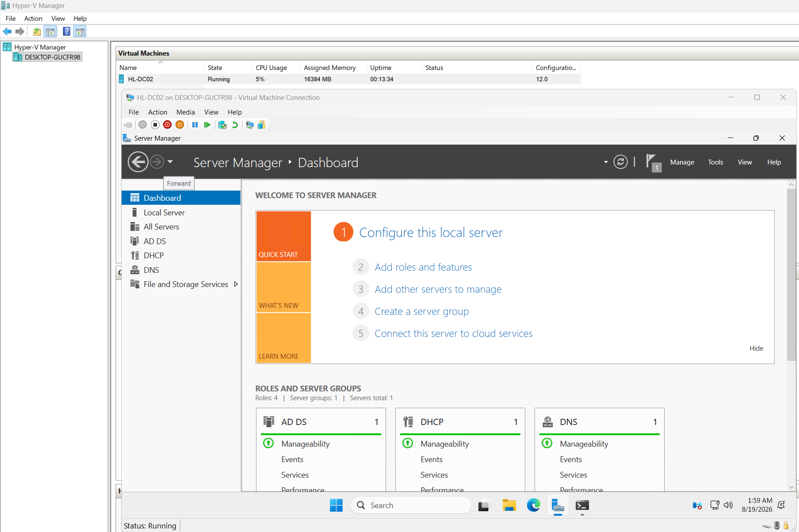Open File Explorer from the guest taskbar
This screenshot has height=532, width=799.
click(x=509, y=505)
